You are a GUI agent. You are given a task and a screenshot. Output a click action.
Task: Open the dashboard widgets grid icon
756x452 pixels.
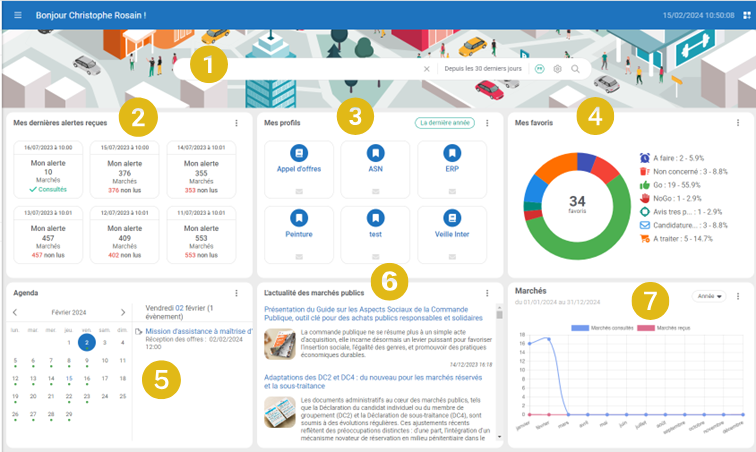pos(744,16)
